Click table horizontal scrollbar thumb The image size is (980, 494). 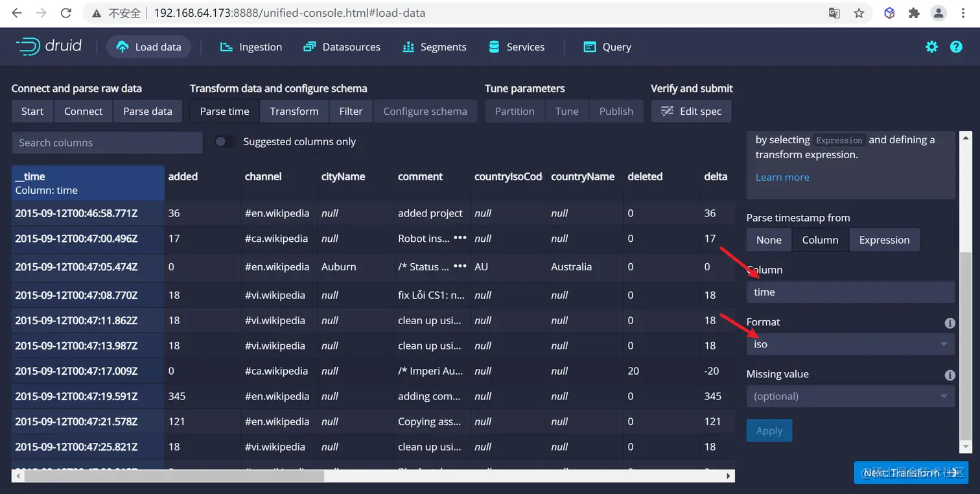pos(173,476)
